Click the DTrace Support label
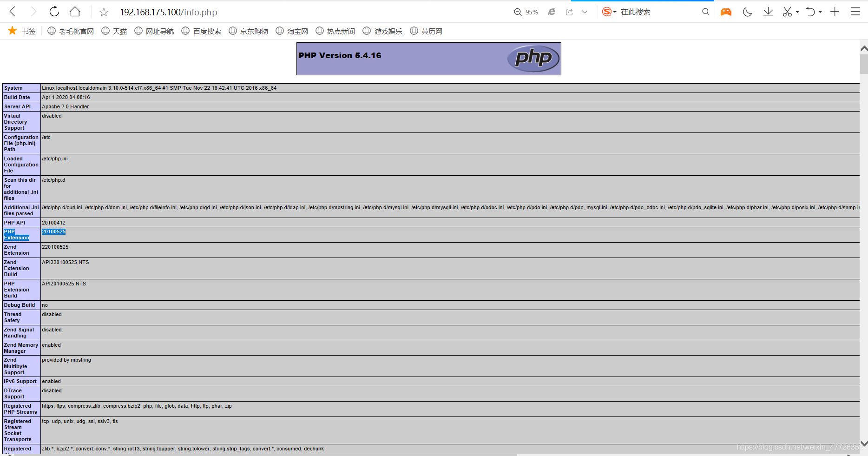This screenshot has height=456, width=868. [x=14, y=394]
